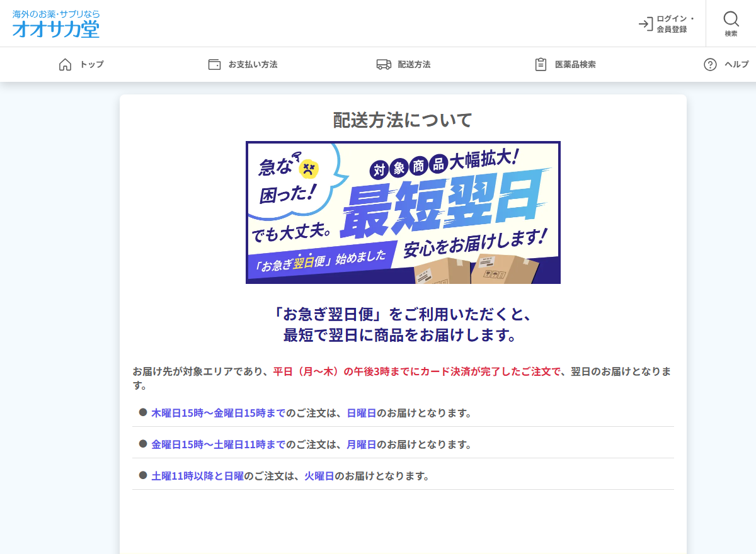Open 配送方法 menu item
The image size is (756, 554).
pos(414,64)
